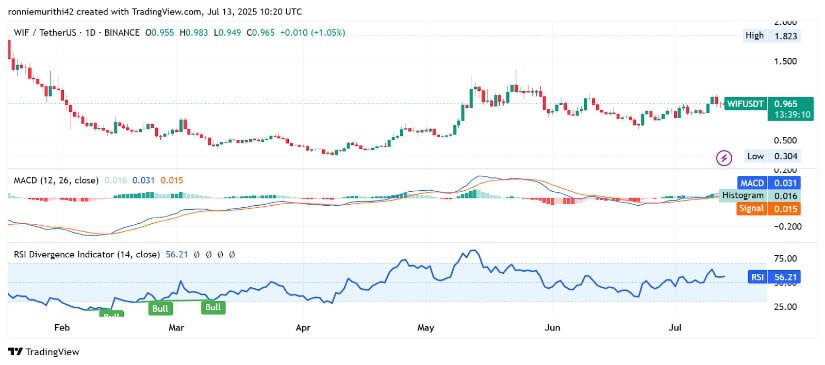Click the orange Signal 0.015 tag
This screenshot has width=825, height=365.
[770, 209]
